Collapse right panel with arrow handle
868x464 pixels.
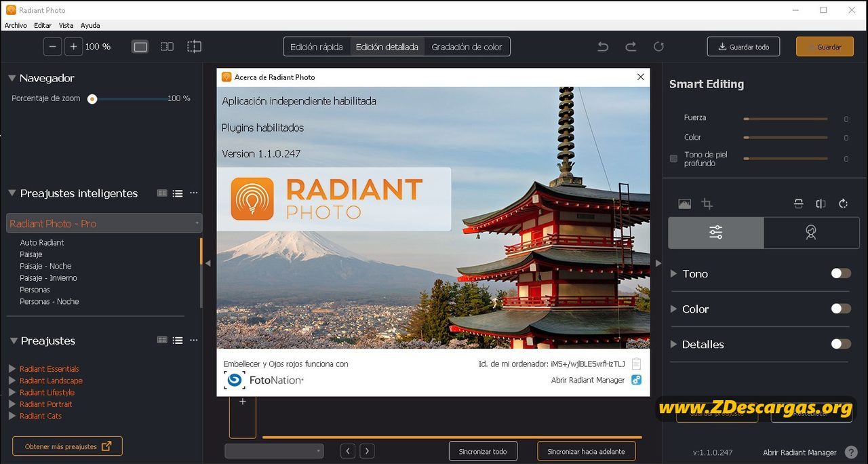pos(657,263)
